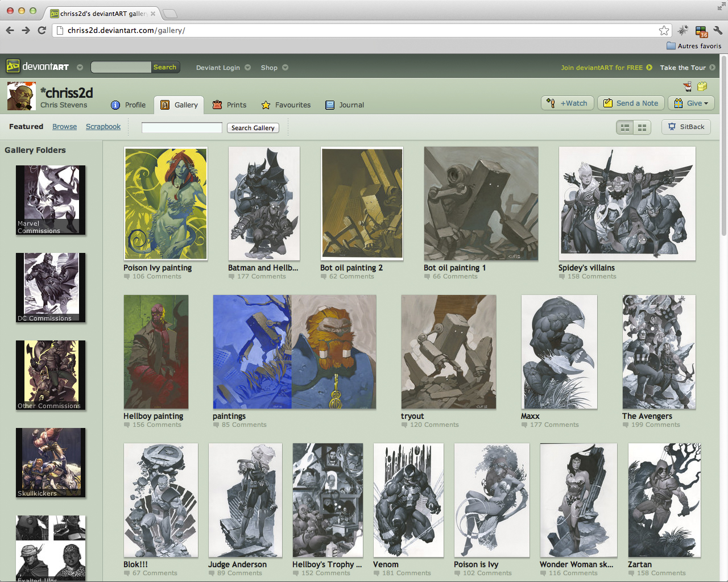Click the Zartan title link
This screenshot has width=728, height=582.
click(640, 564)
